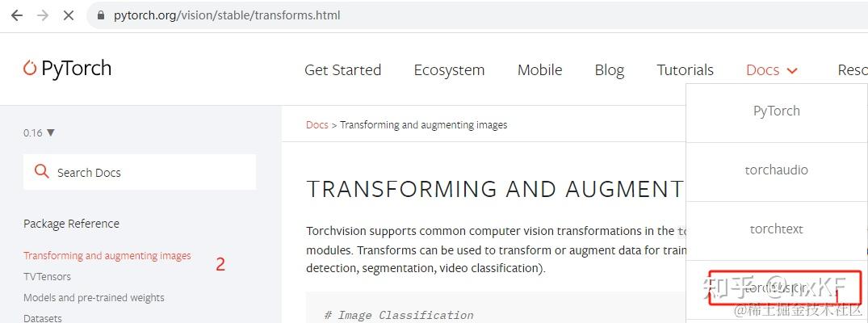The width and height of the screenshot is (868, 323).
Task: Navigate to Tutorials
Action: coord(685,70)
